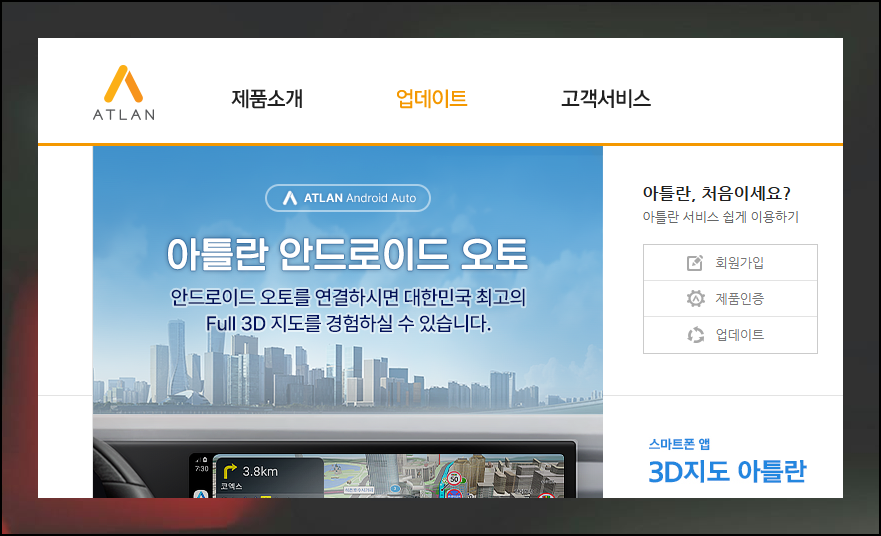Open the 제품소개 menu
Viewport: 881px width, 536px height.
(267, 99)
